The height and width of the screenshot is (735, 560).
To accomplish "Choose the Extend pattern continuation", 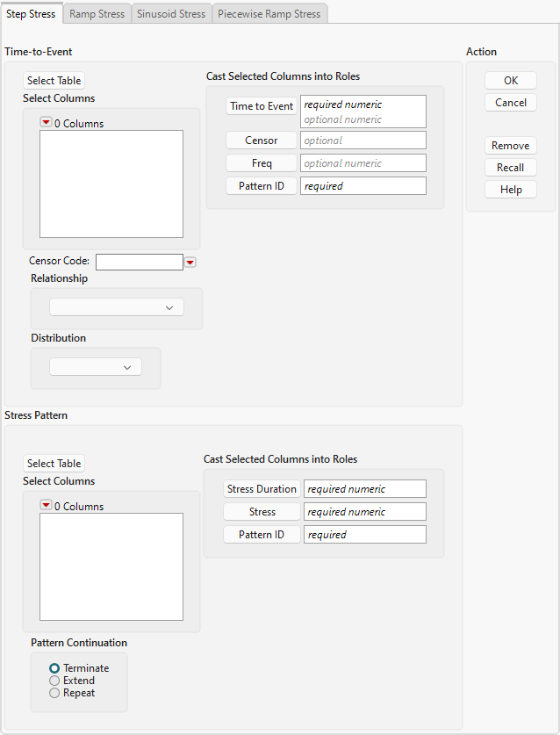I will click(x=54, y=681).
